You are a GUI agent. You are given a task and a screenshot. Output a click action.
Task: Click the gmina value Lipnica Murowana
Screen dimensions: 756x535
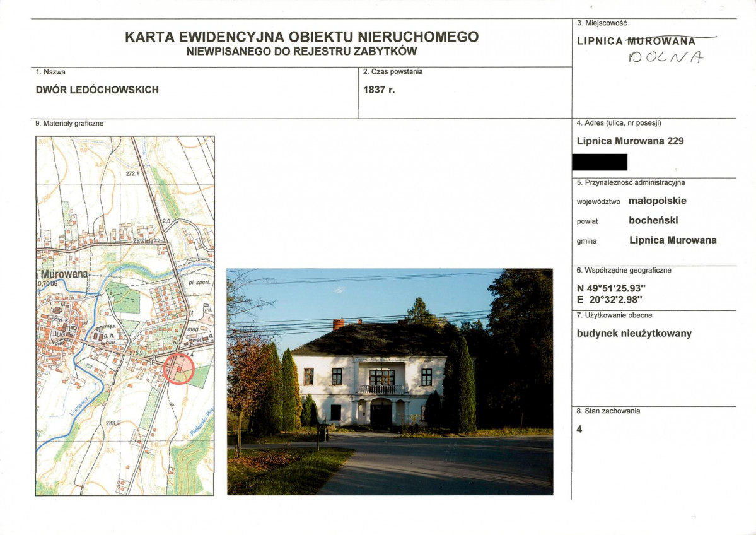672,240
